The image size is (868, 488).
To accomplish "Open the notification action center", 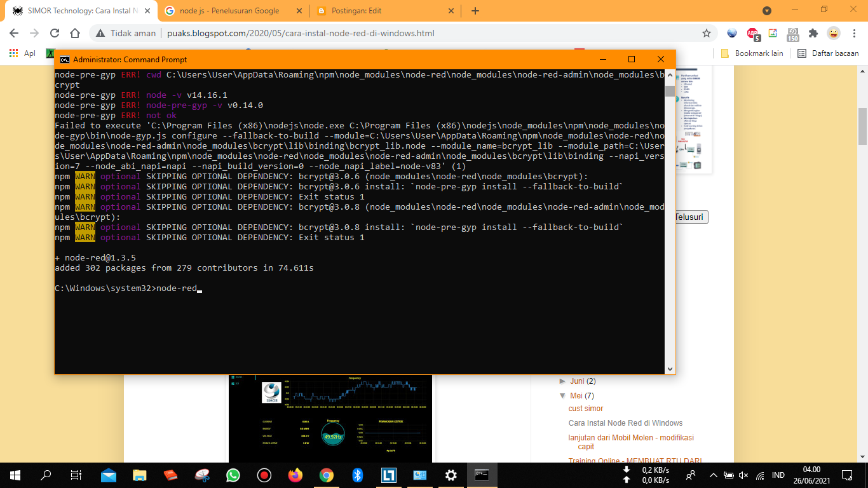I will [x=847, y=475].
